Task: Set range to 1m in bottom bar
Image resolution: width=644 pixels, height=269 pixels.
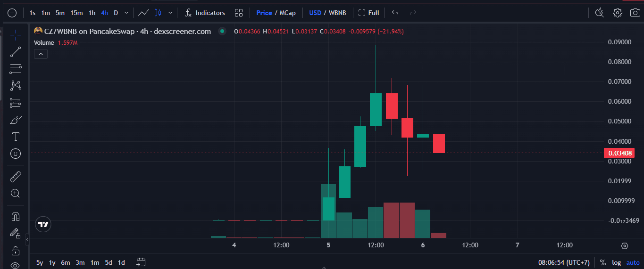Action: (95, 262)
